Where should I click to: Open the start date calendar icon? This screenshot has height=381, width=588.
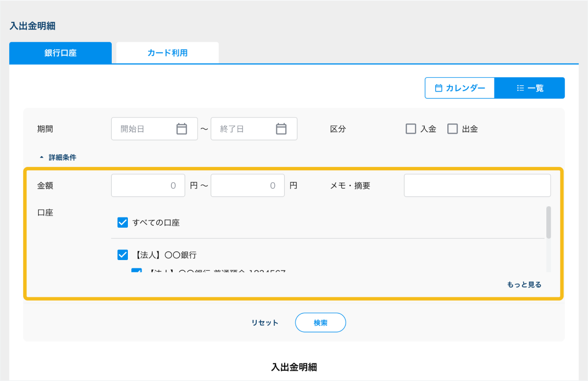click(x=182, y=129)
